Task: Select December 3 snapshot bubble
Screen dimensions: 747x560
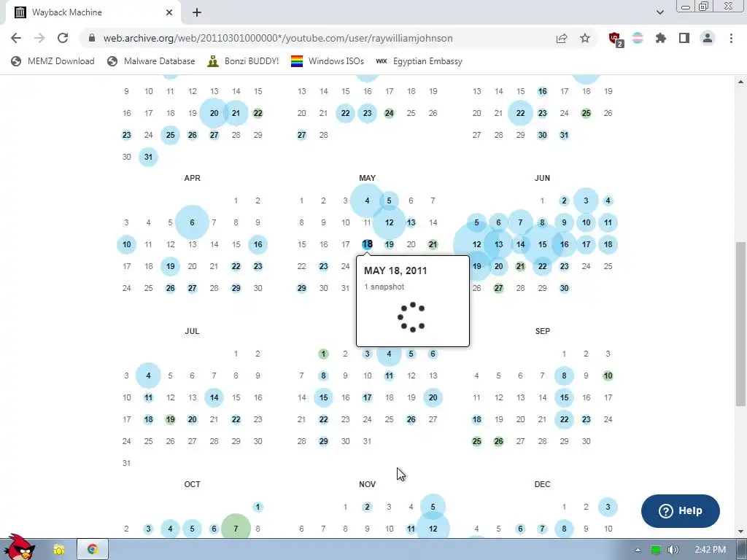Action: pyautogui.click(x=608, y=507)
